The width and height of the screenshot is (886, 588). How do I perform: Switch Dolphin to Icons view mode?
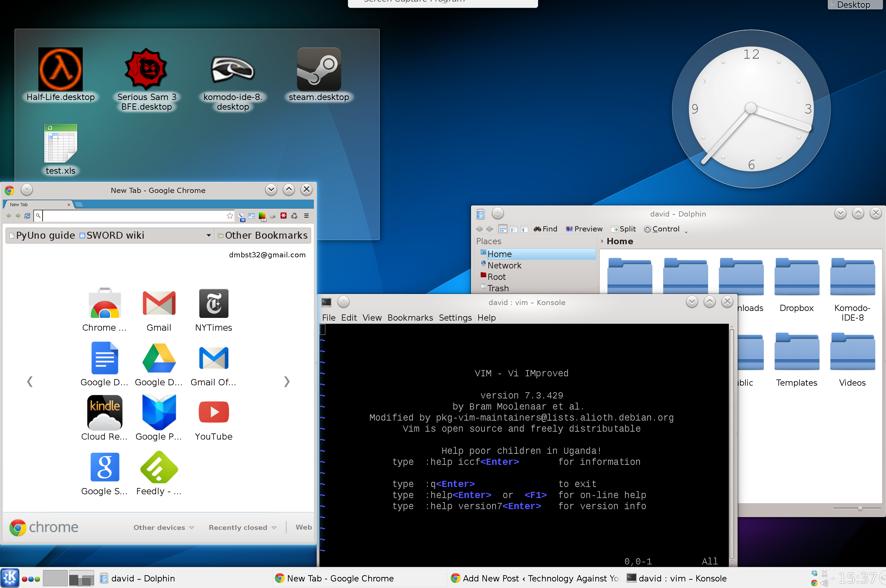pos(503,229)
